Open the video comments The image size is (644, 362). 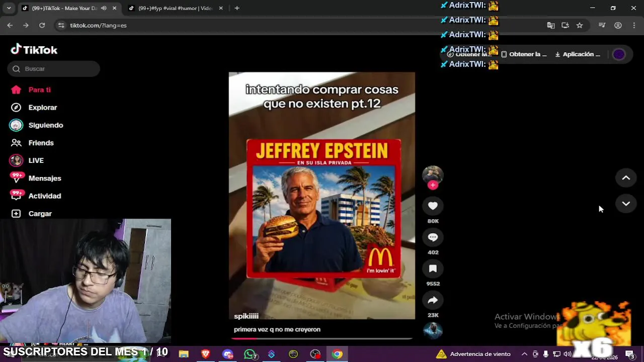[x=433, y=237]
